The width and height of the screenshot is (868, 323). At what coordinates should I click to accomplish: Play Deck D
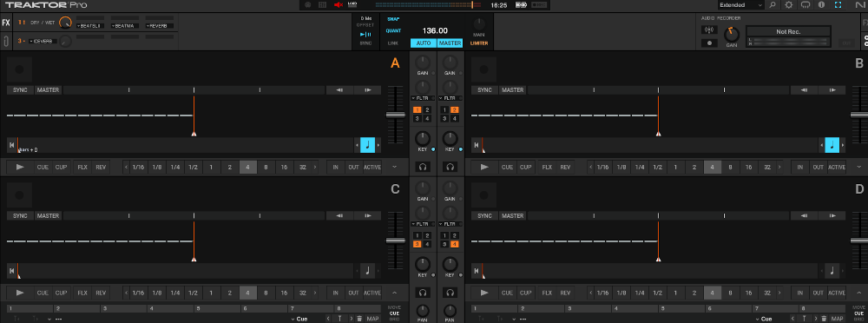click(x=484, y=293)
